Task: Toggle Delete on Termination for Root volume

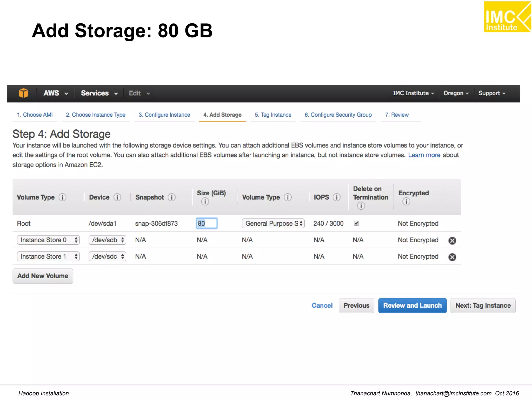Action: point(356,223)
